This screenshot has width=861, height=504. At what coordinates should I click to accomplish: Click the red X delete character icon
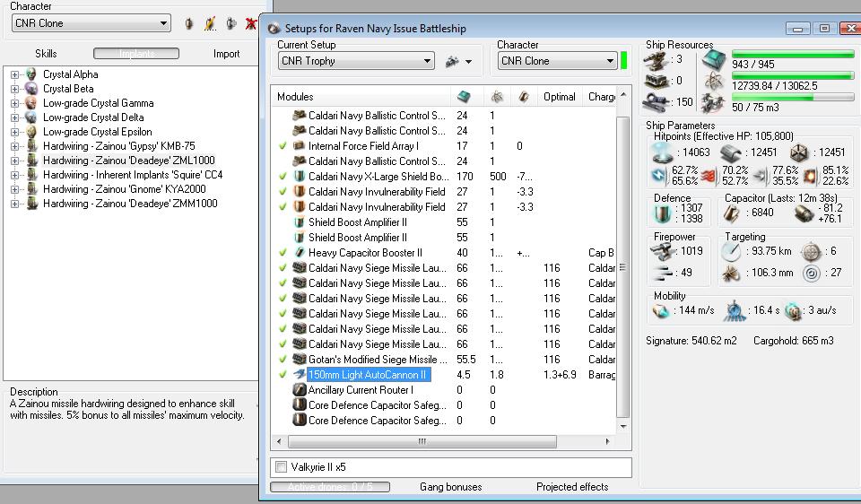[251, 23]
